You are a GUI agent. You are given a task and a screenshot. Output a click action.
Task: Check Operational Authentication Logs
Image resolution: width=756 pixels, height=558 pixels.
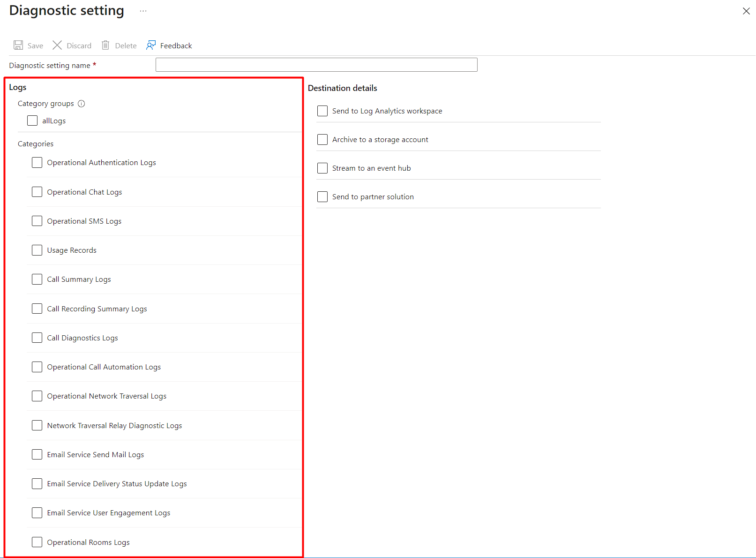pyautogui.click(x=37, y=162)
